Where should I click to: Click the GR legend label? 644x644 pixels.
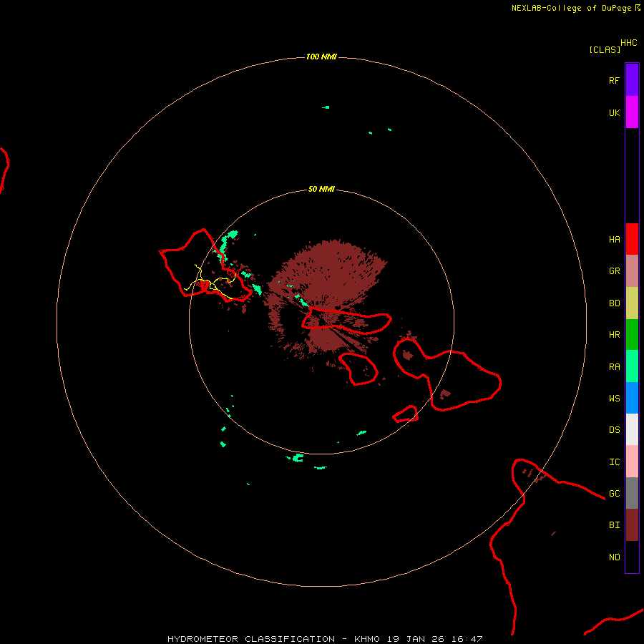(x=614, y=271)
